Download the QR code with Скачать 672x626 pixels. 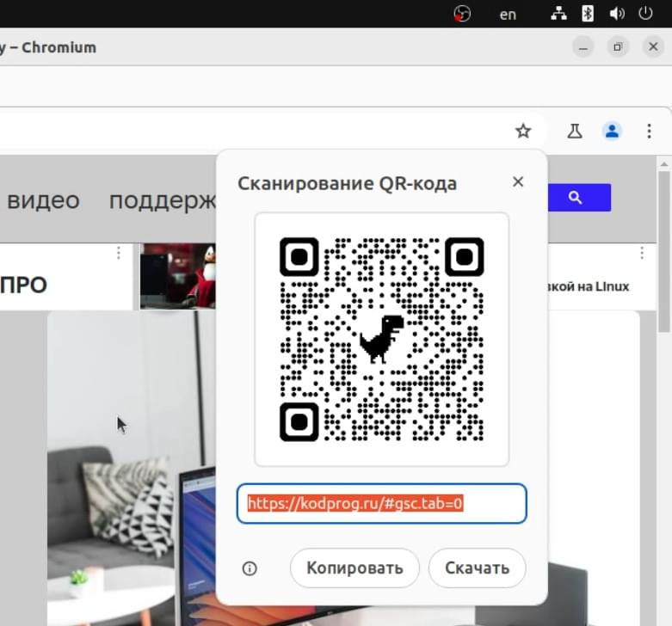(x=477, y=568)
